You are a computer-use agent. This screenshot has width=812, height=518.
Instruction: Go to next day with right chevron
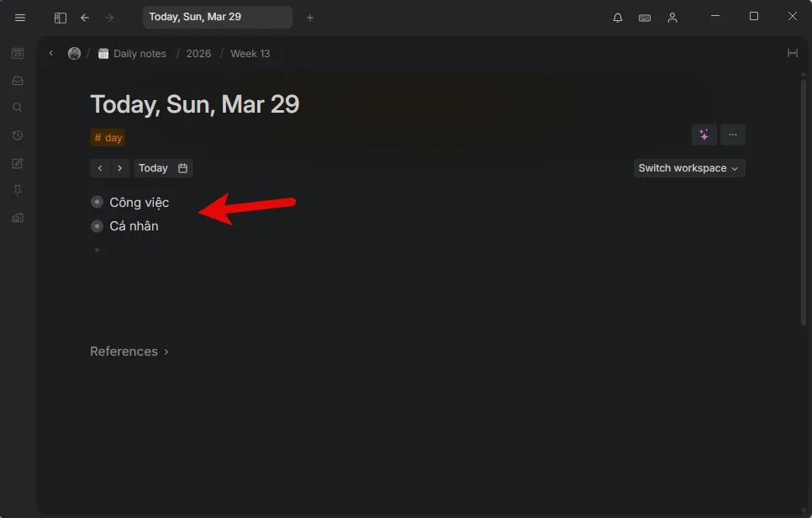120,168
